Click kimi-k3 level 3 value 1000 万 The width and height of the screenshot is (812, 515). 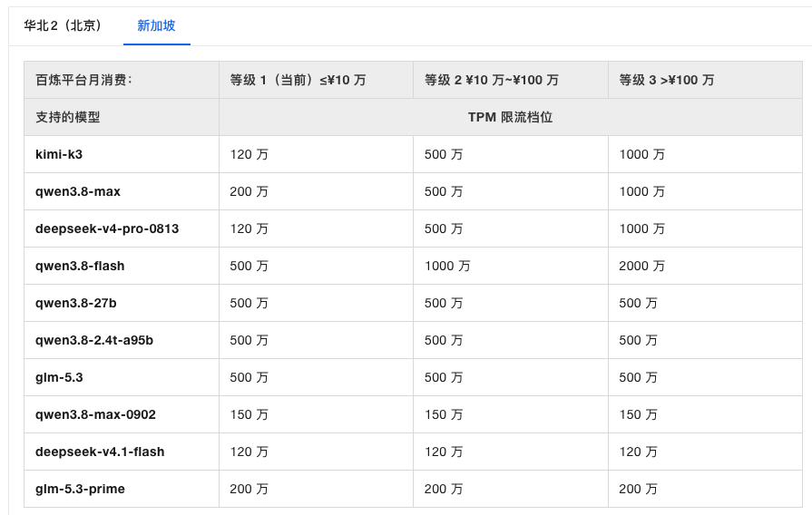click(x=642, y=154)
